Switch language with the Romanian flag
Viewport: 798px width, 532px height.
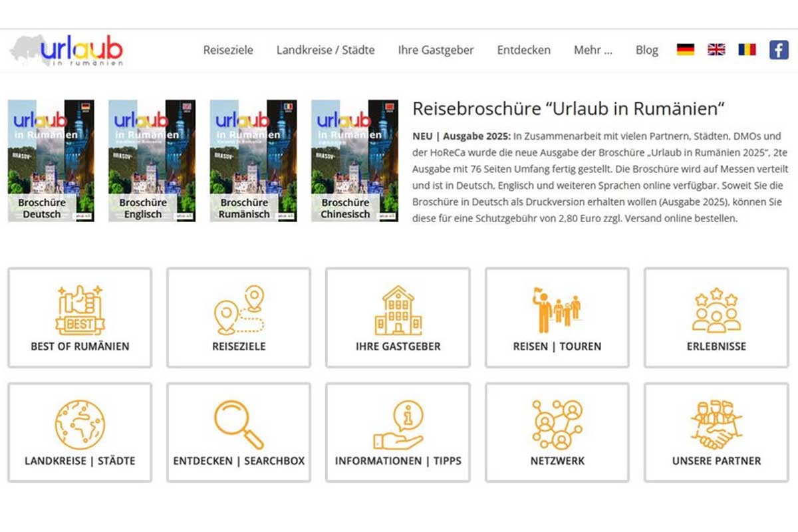(747, 49)
